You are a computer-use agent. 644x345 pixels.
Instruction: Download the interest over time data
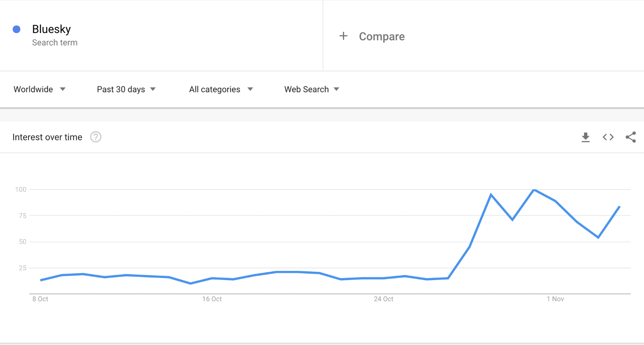pyautogui.click(x=586, y=137)
